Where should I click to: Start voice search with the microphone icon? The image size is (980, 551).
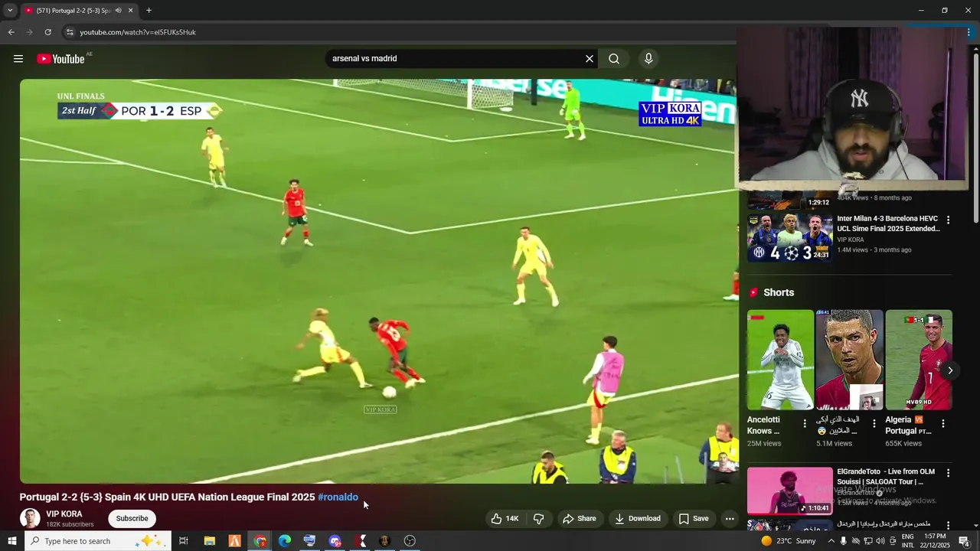pyautogui.click(x=648, y=59)
